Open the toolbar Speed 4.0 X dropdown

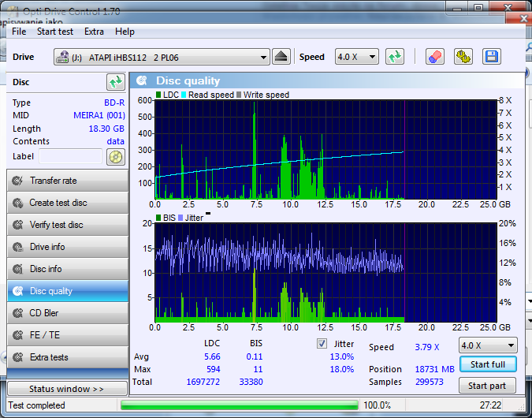click(x=356, y=57)
